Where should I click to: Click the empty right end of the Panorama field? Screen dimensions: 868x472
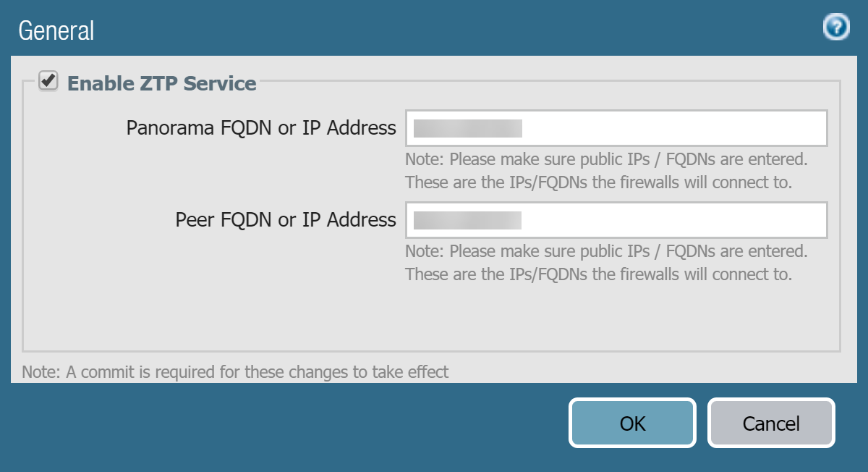pos(759,128)
